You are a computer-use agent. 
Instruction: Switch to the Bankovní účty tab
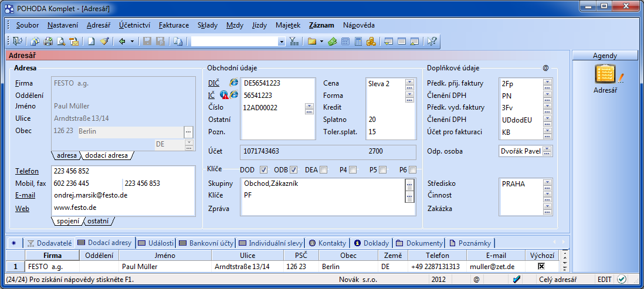206,243
